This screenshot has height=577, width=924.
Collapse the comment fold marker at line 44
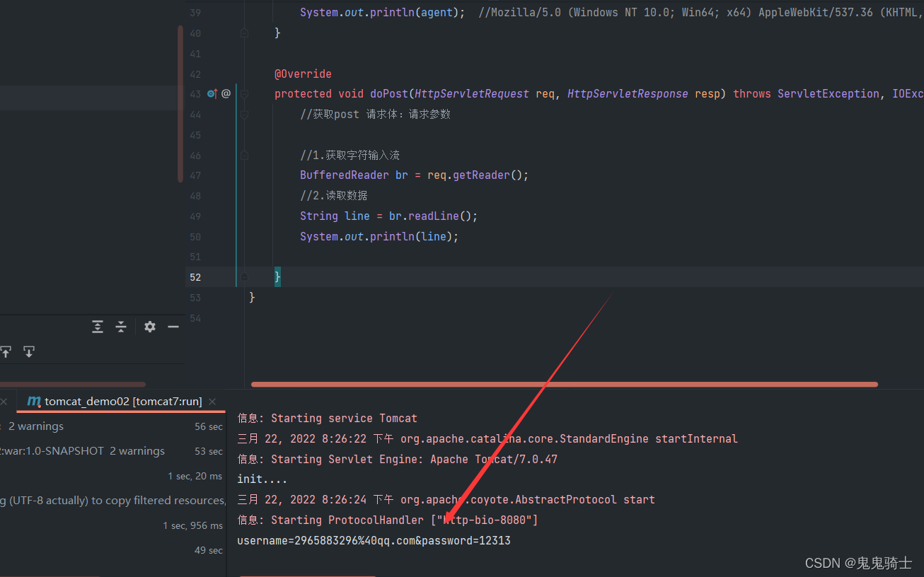click(244, 114)
